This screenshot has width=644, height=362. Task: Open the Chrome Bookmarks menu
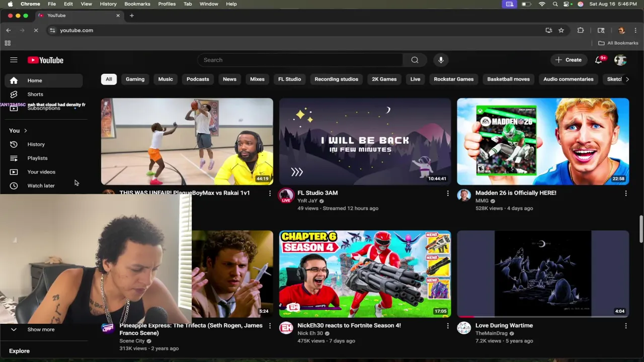coord(137,4)
